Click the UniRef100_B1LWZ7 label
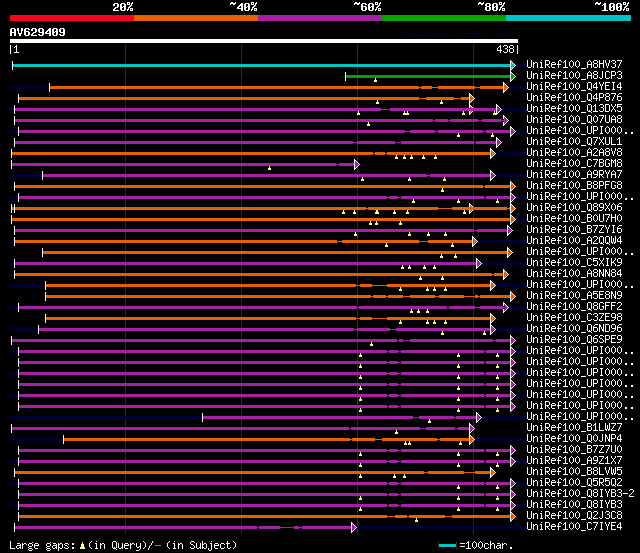The width and height of the screenshot is (640, 553). [574, 427]
